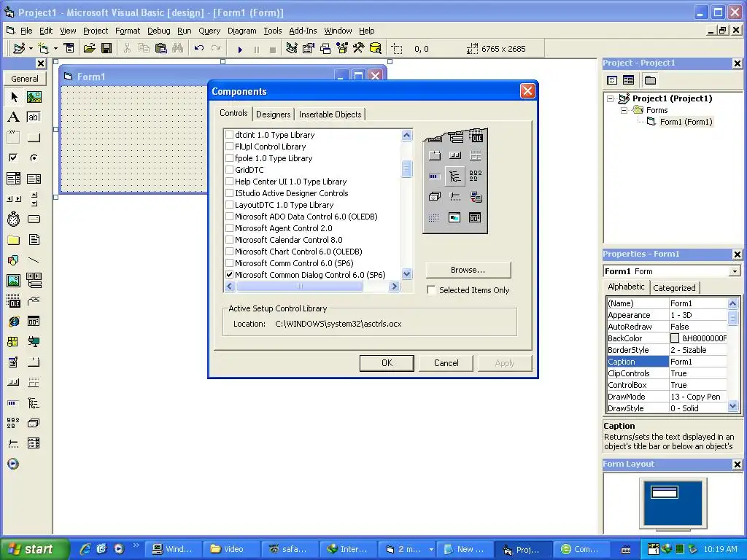Select the CheckBox tool in toolbox
The width and height of the screenshot is (747, 560).
(x=14, y=157)
